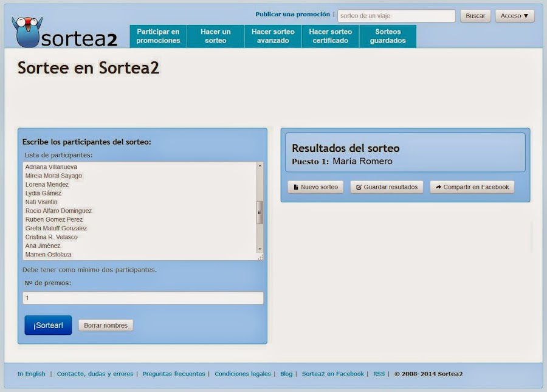Click the winner name María Romero

pos(362,161)
